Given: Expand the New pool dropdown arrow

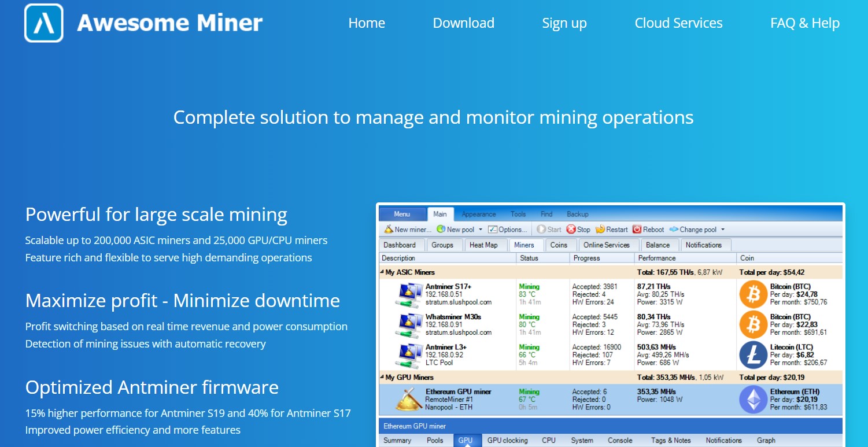Looking at the screenshot, I should (x=481, y=230).
